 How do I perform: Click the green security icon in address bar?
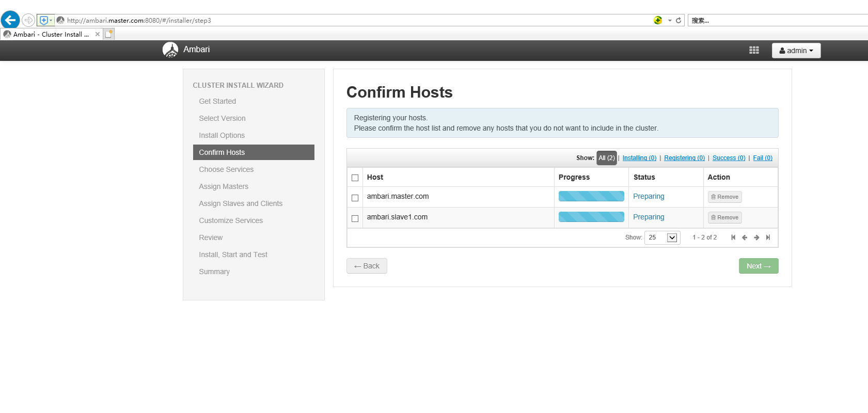[x=658, y=20]
